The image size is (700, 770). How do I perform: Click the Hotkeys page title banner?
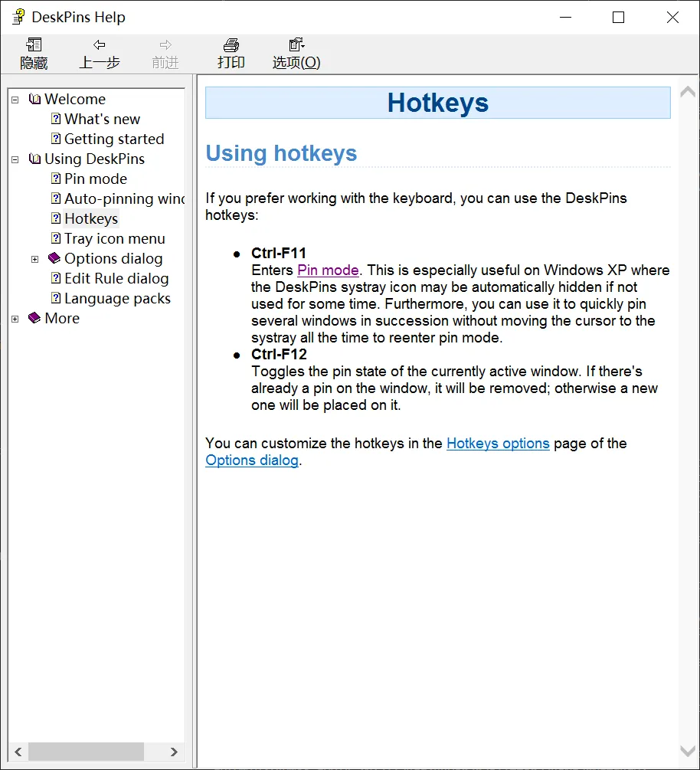(438, 103)
